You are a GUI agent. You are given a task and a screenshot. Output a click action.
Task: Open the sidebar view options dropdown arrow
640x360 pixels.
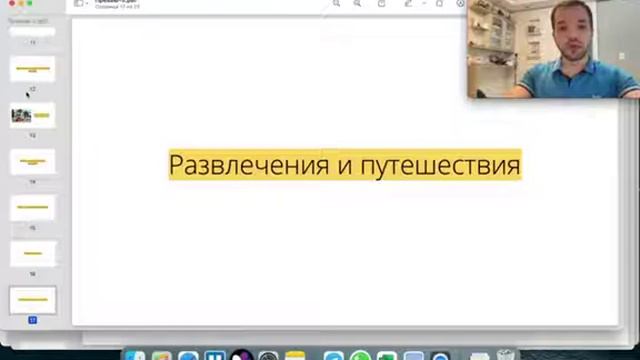point(87,4)
